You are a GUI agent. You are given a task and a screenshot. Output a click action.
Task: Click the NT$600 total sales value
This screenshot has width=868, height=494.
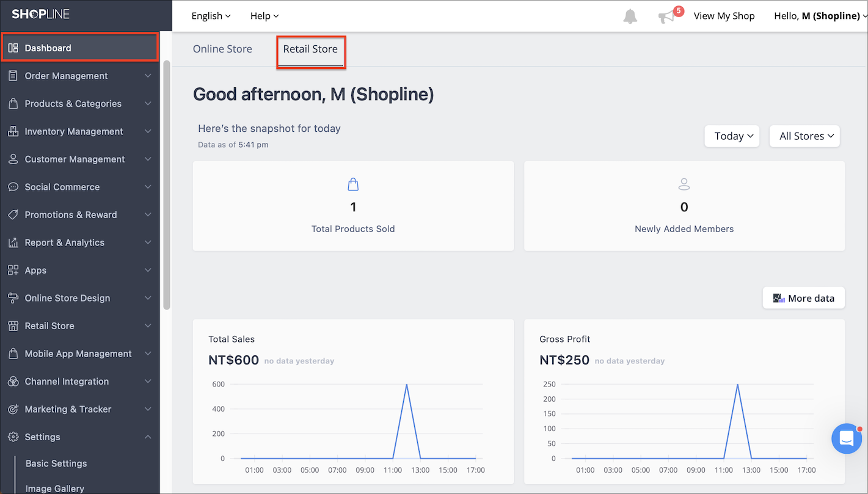click(x=233, y=360)
